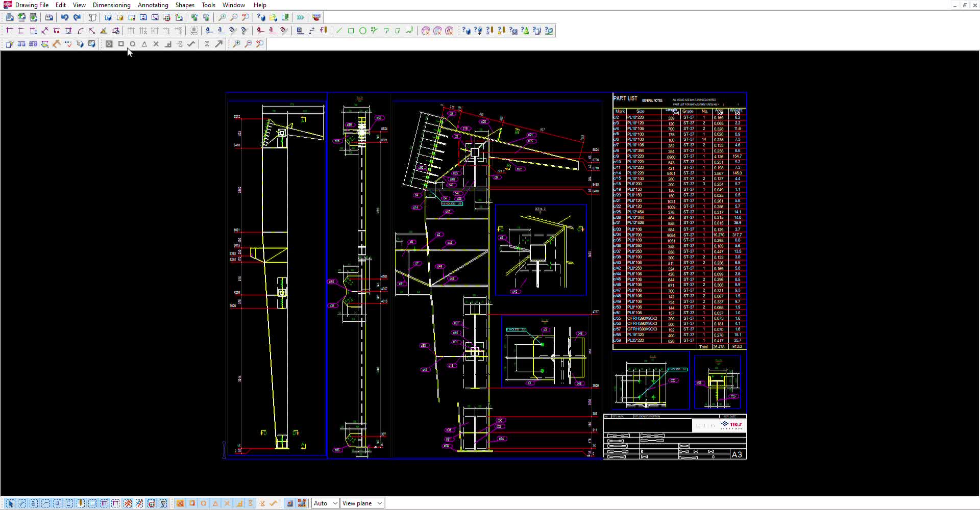Click the triple chevron next drawing icon
Screen dimensions: 980x510
(301, 17)
